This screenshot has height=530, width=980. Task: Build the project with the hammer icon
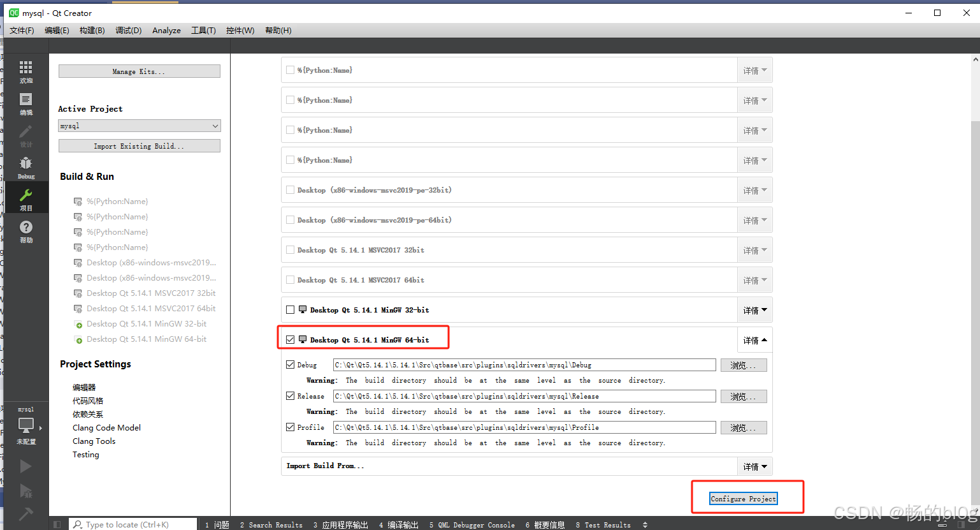25,514
